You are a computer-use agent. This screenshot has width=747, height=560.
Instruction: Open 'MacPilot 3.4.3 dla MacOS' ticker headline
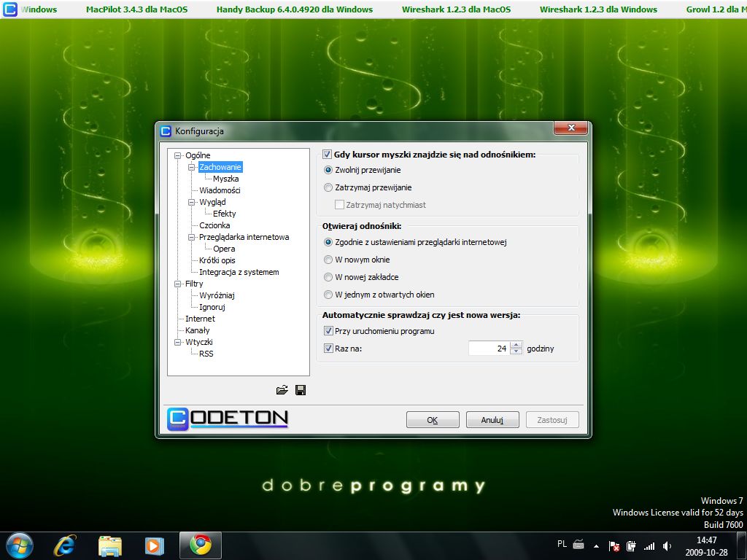(x=136, y=9)
